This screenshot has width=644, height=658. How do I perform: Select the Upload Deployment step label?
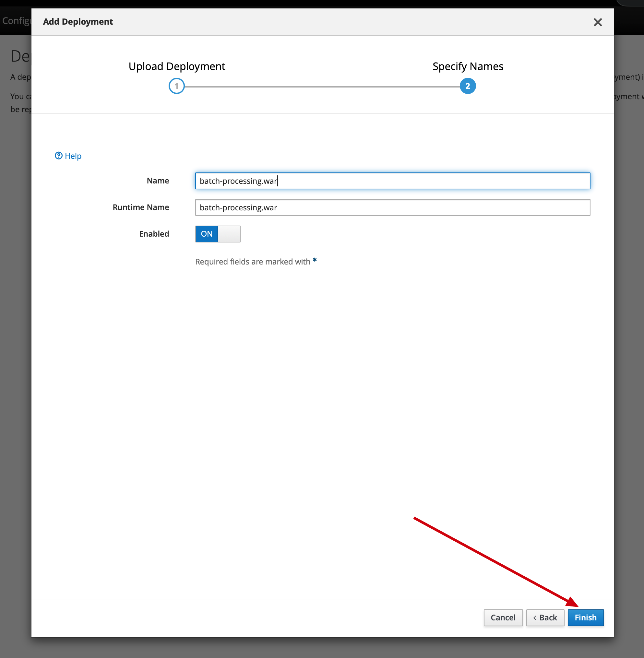point(176,66)
